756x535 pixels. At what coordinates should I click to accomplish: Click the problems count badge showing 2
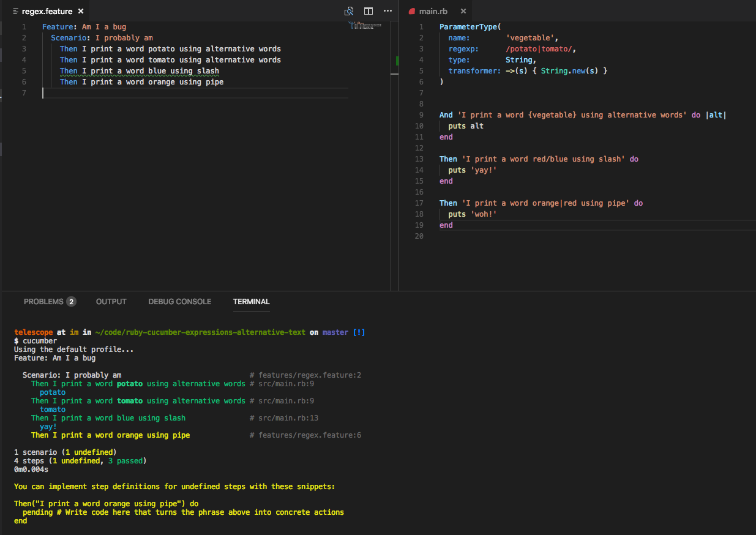pyautogui.click(x=71, y=302)
